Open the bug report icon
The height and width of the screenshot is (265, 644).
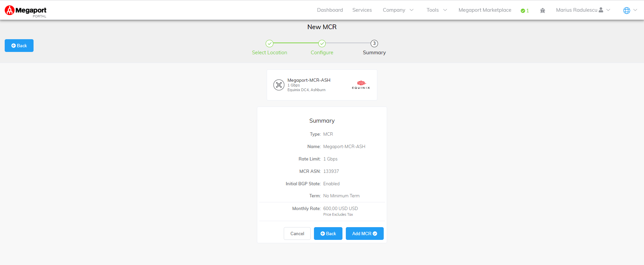[542, 10]
